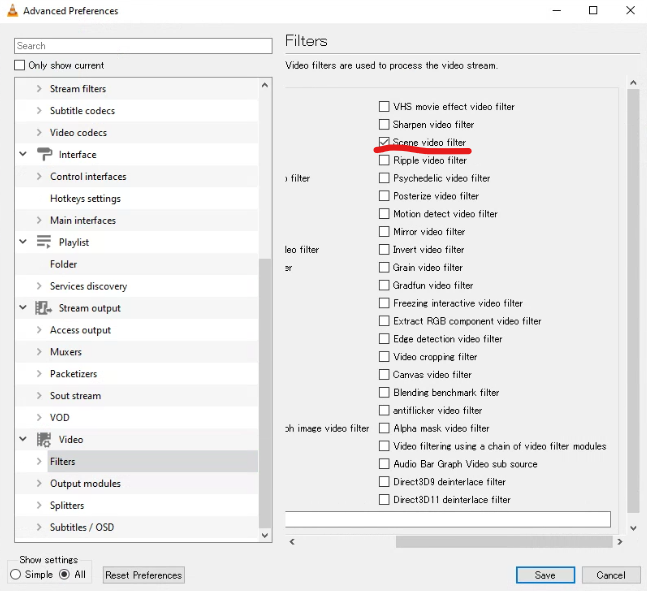Expand the Filters node arrow
647x591 pixels.
(x=39, y=461)
